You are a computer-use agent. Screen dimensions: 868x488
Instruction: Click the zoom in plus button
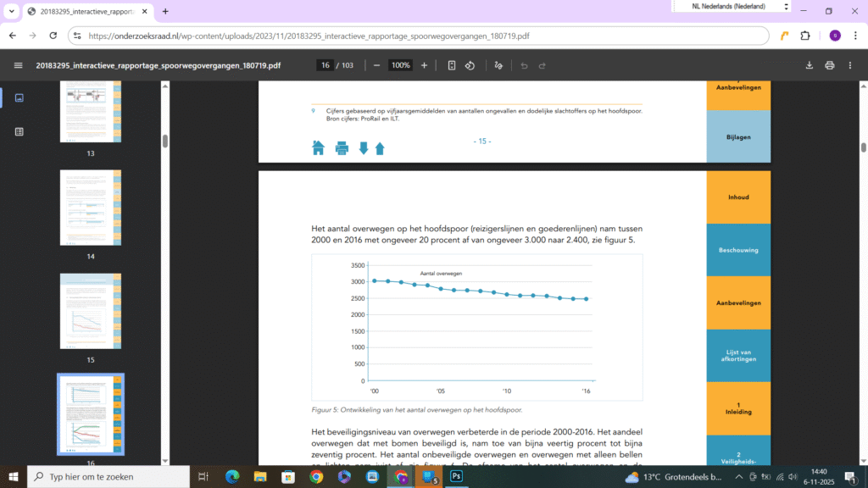pyautogui.click(x=424, y=65)
